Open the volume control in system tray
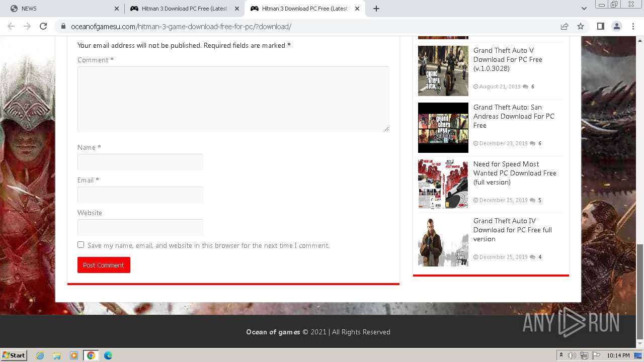Viewport: 644px width, 362px height. pyautogui.click(x=572, y=355)
